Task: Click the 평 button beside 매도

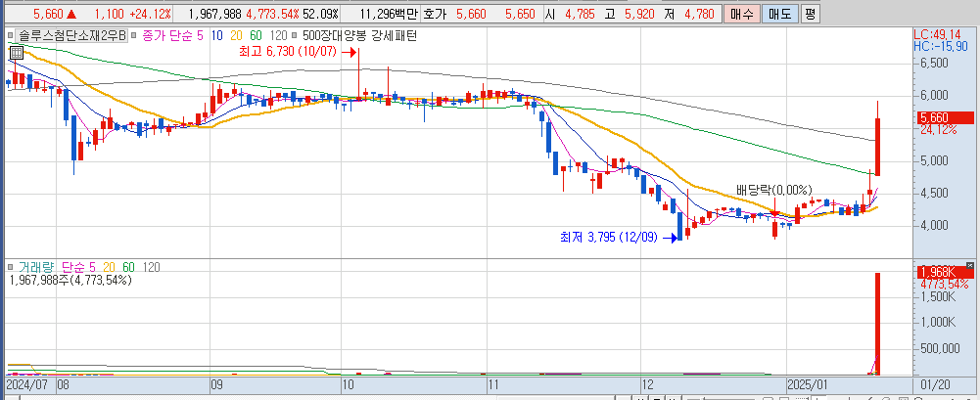Action: 810,14
